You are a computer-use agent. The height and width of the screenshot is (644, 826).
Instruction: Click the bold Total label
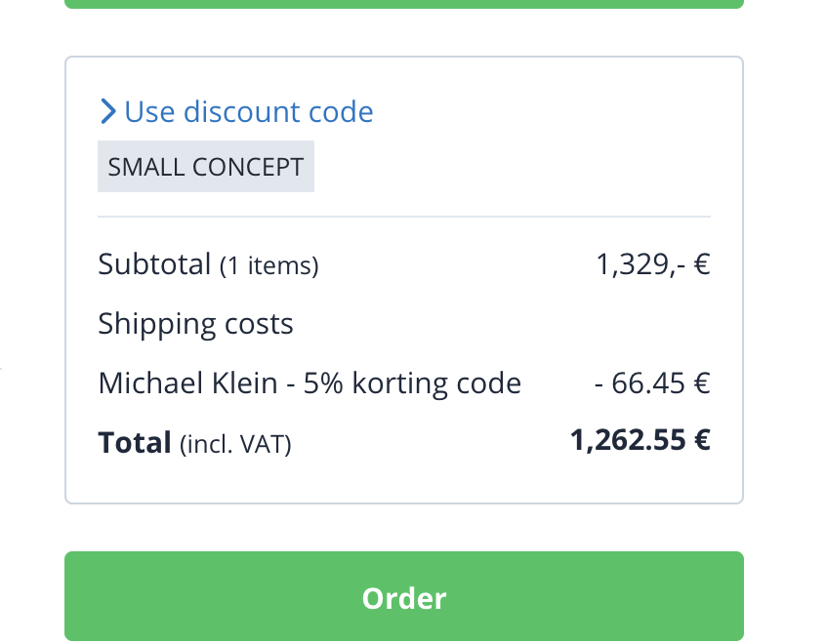click(135, 443)
